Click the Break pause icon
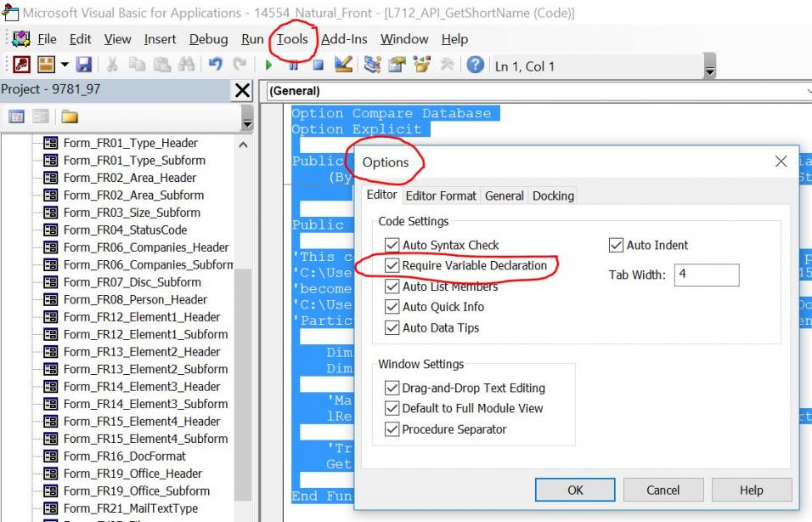This screenshot has height=522, width=812. [293, 65]
